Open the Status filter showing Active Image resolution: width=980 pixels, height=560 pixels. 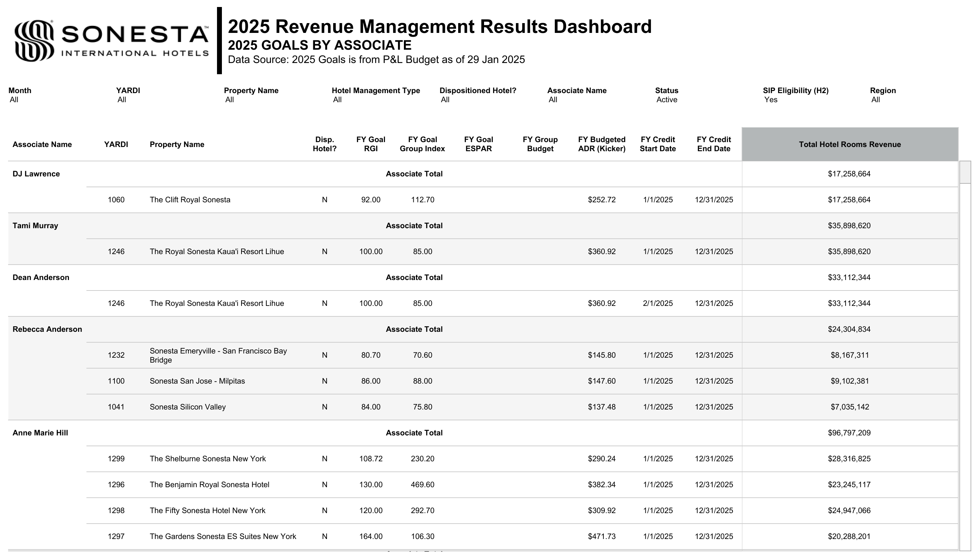(x=666, y=100)
